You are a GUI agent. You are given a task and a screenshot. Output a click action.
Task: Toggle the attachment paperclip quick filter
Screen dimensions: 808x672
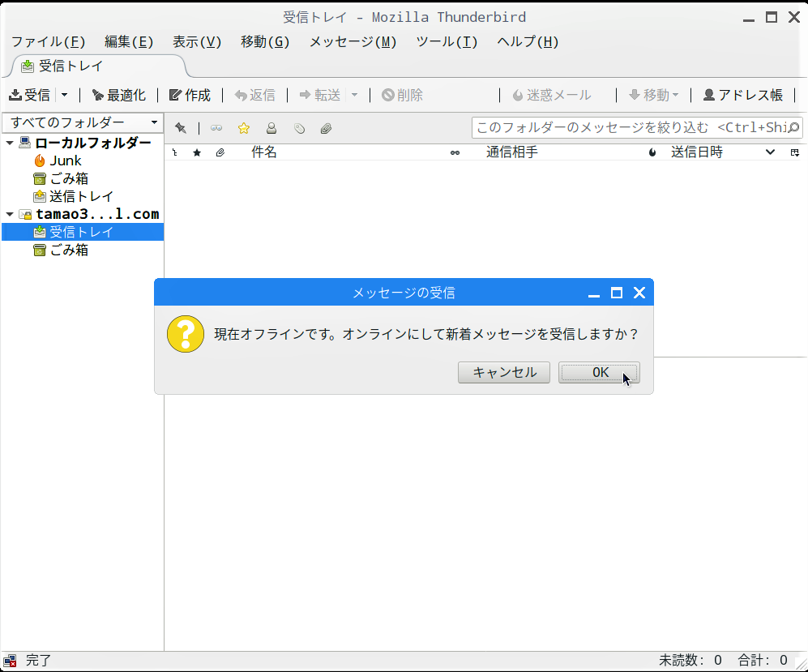326,128
